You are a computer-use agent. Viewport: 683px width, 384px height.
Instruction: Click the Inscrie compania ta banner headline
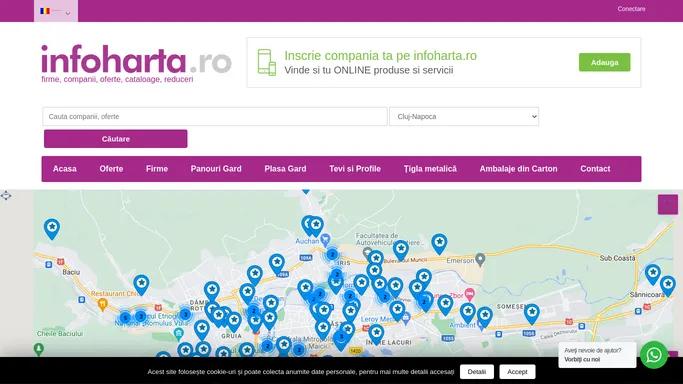tap(380, 56)
